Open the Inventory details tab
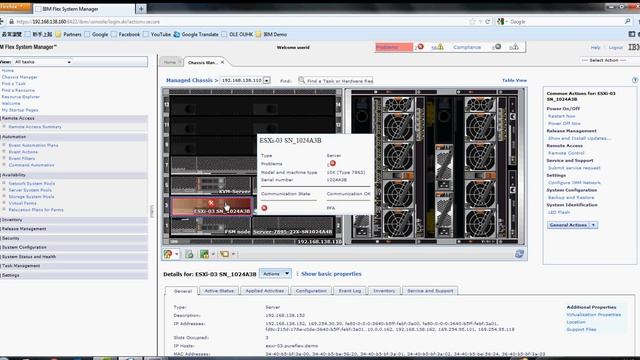This screenshot has height=360, width=640. 384,291
